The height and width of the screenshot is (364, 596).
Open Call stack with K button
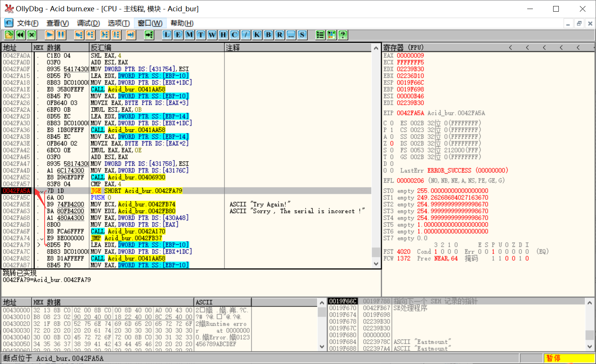(257, 35)
